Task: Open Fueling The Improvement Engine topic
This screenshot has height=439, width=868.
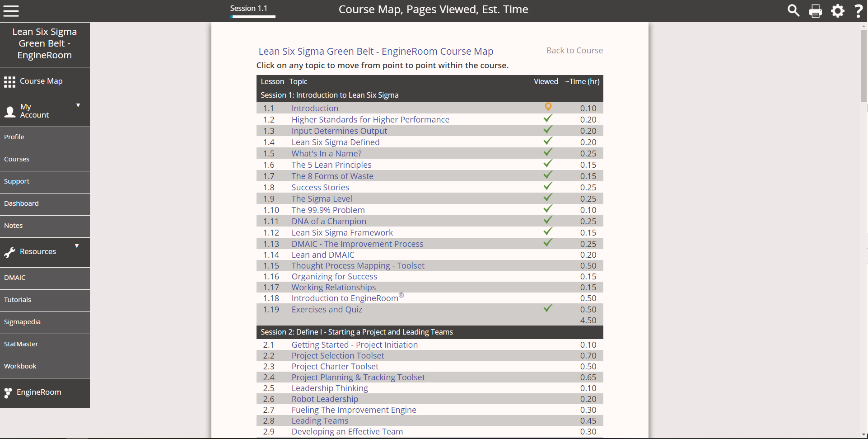Action: (354, 410)
